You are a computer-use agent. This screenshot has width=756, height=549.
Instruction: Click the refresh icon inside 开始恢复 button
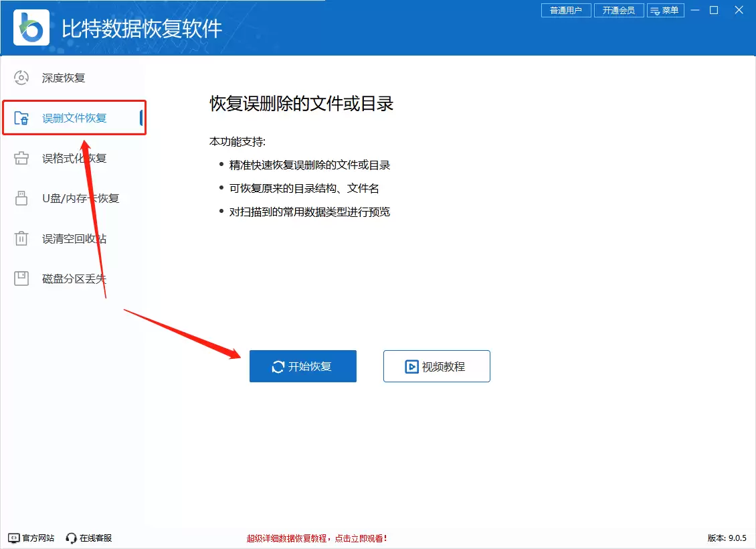click(277, 366)
